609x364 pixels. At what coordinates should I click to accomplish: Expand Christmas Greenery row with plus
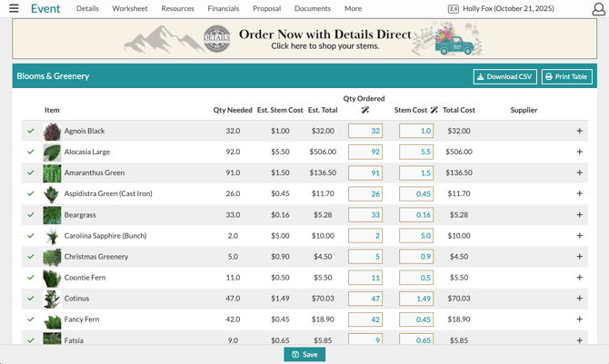pos(579,257)
